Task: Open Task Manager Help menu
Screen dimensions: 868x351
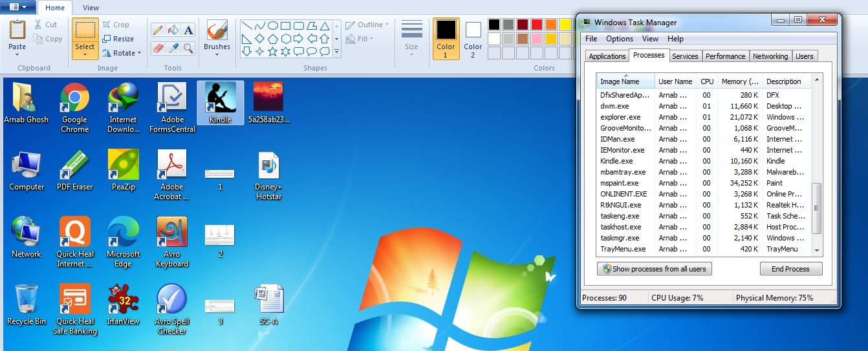Action: tap(675, 39)
